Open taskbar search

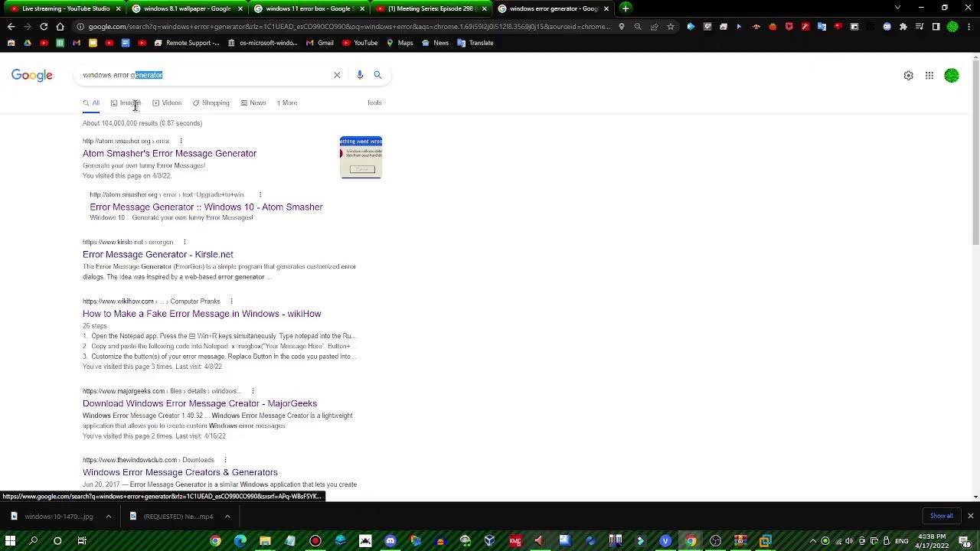[33, 541]
